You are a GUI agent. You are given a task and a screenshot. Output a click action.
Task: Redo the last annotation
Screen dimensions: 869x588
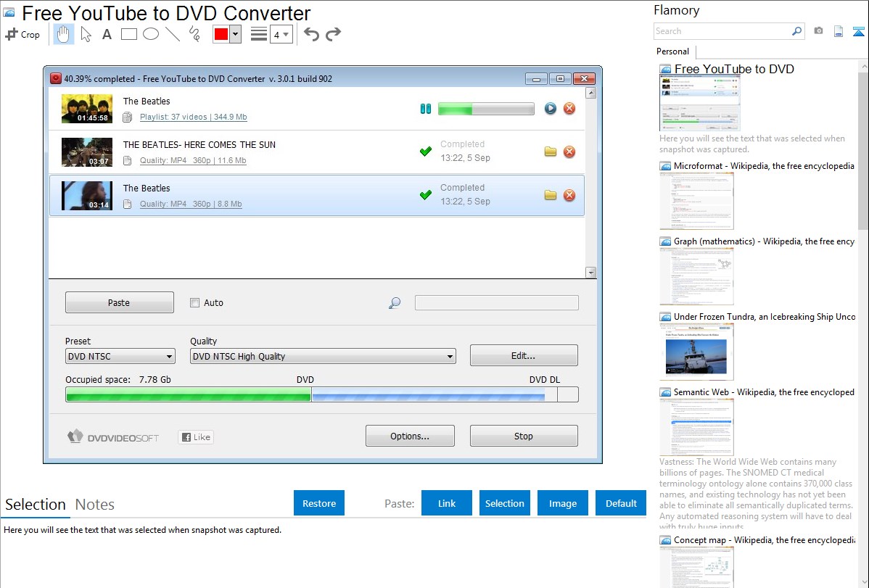pos(333,34)
